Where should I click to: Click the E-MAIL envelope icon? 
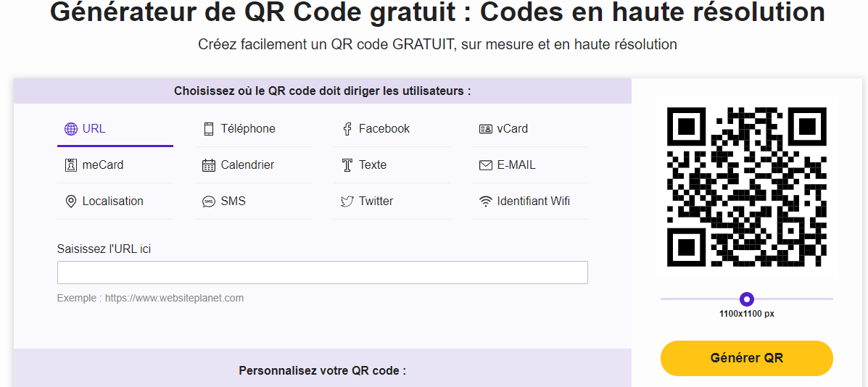(486, 165)
